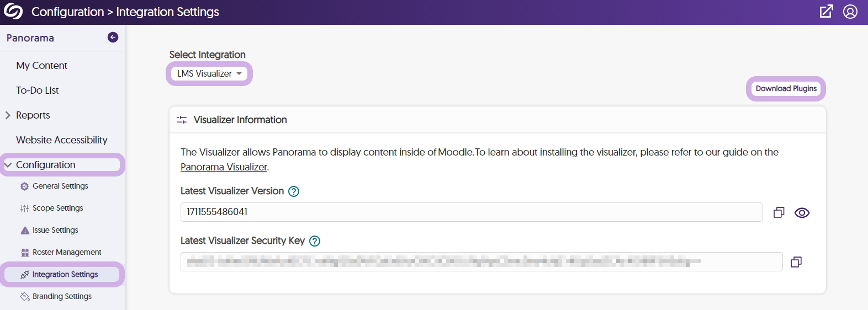Image resolution: width=868 pixels, height=310 pixels.
Task: Select Branding Settings in sidebar
Action: tap(62, 296)
